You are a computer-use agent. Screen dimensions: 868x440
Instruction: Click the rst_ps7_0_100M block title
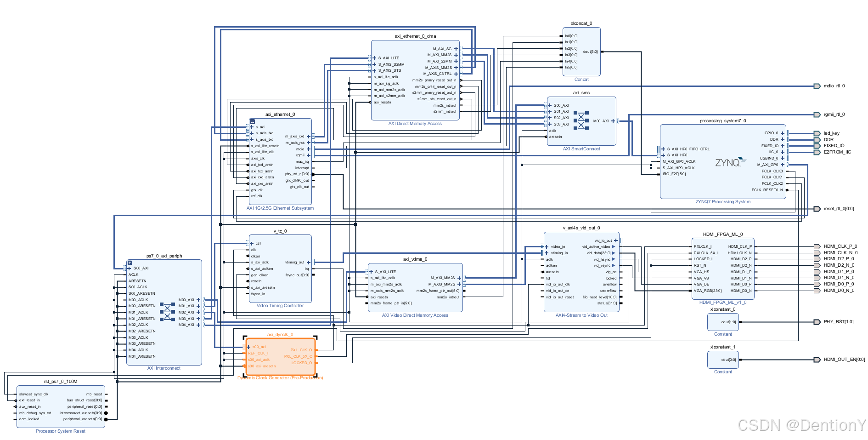[61, 382]
